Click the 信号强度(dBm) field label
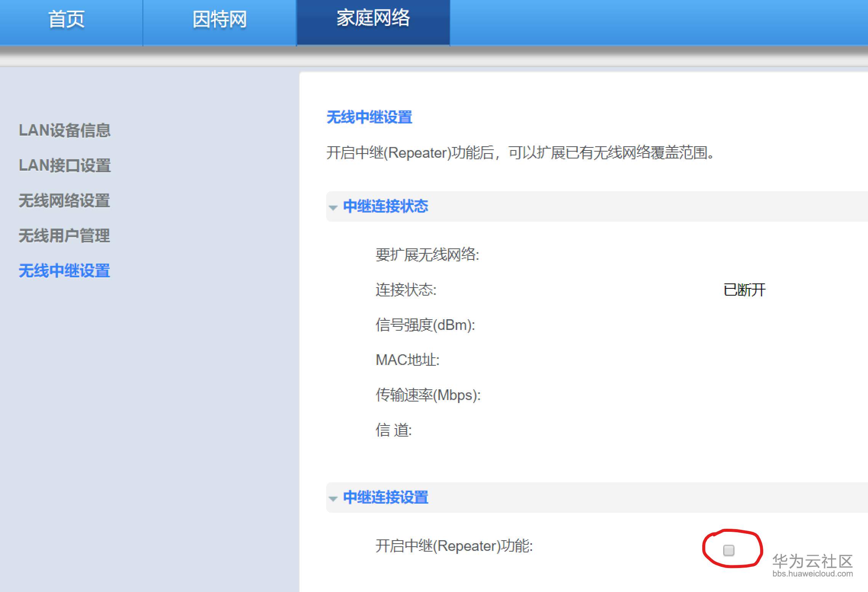This screenshot has height=592, width=868. point(425,325)
